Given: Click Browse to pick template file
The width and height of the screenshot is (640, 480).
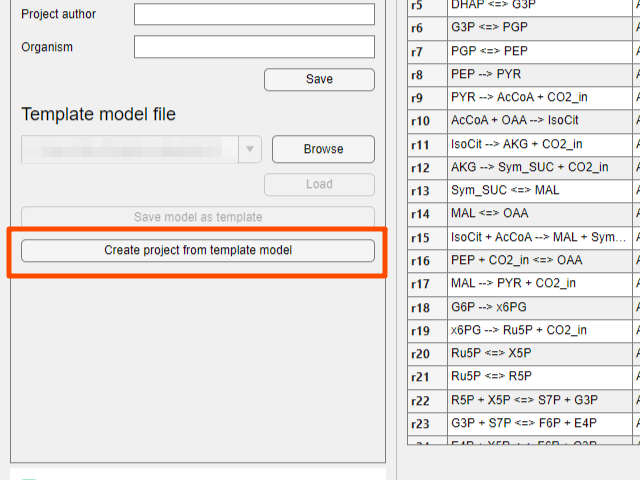Looking at the screenshot, I should click(323, 149).
